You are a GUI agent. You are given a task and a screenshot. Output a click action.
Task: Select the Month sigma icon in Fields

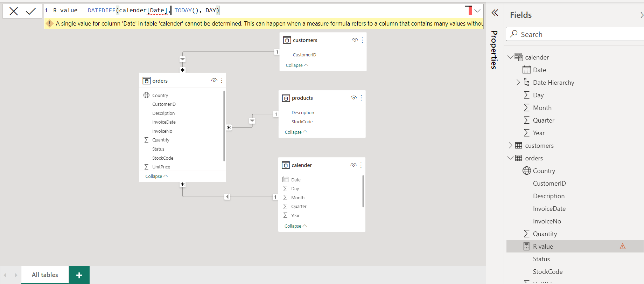(x=526, y=108)
